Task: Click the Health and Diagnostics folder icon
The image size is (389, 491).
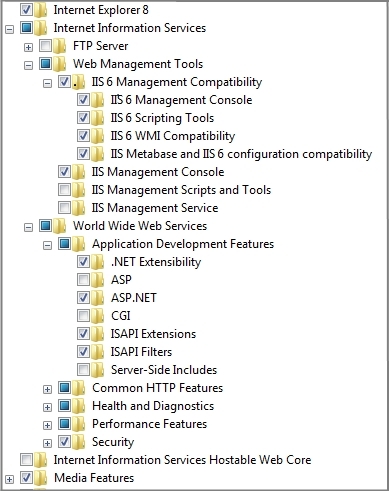Action: pos(79,406)
